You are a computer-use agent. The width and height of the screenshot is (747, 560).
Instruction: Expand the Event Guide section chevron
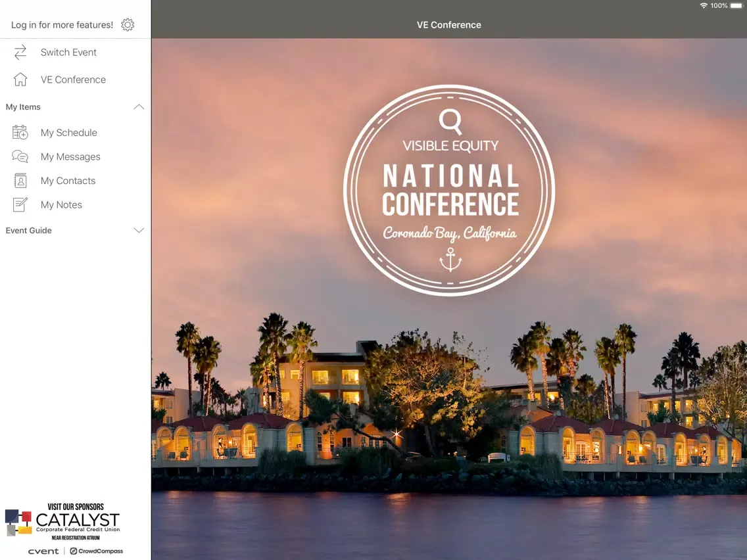tap(139, 231)
